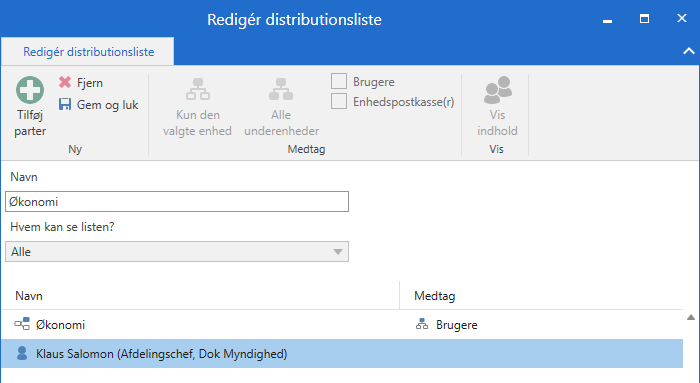Click the org unit icon beside Økonomi
Screen dimensions: 700x383
click(22, 324)
